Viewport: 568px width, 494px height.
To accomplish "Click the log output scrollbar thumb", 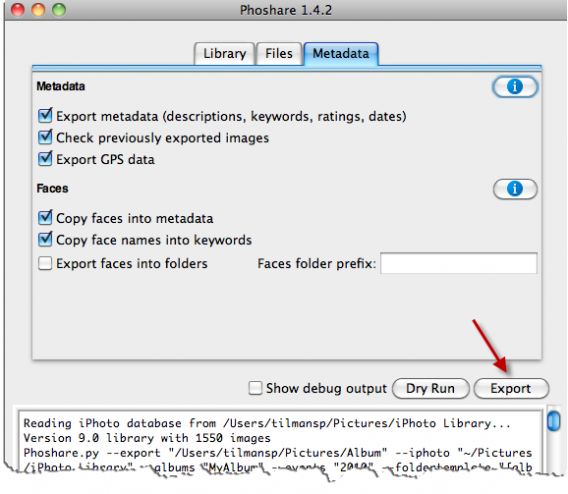I will pos(553,421).
